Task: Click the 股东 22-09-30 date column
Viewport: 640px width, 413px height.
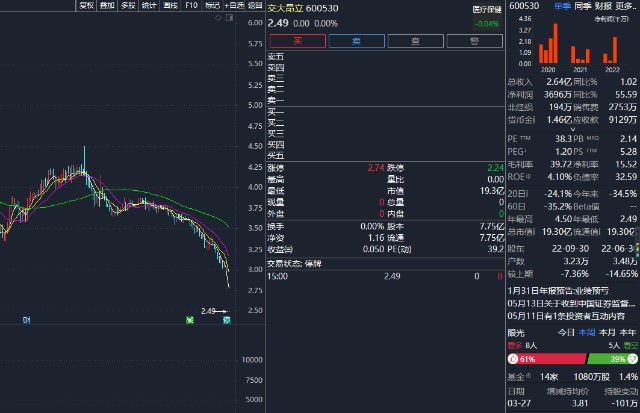Action: click(x=571, y=248)
